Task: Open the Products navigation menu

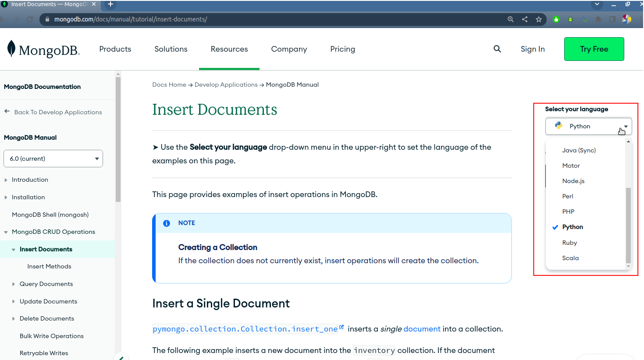Action: [x=115, y=49]
